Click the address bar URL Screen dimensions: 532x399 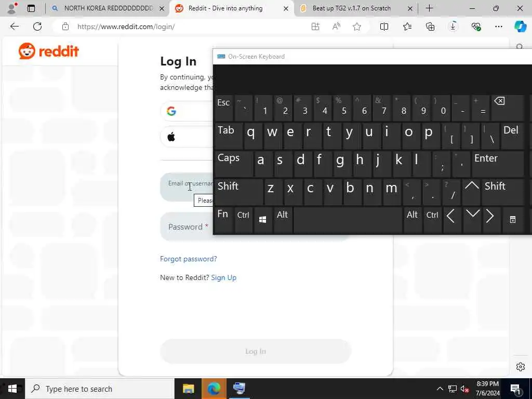pos(126,26)
